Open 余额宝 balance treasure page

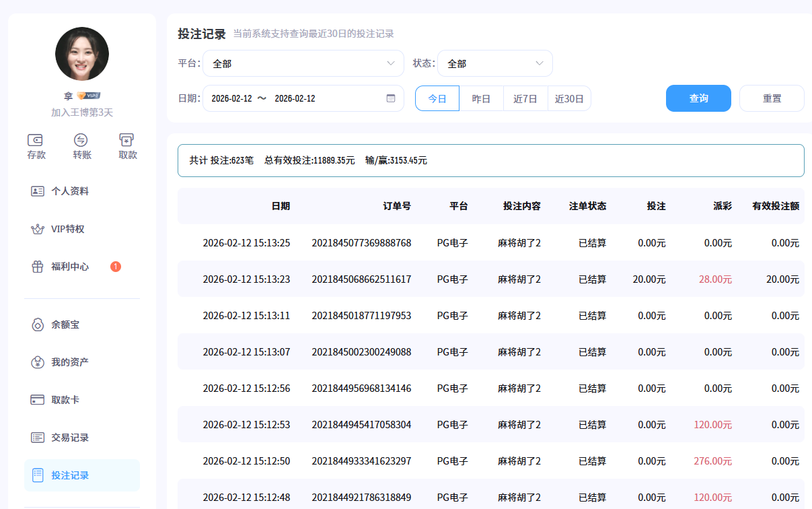[64, 325]
